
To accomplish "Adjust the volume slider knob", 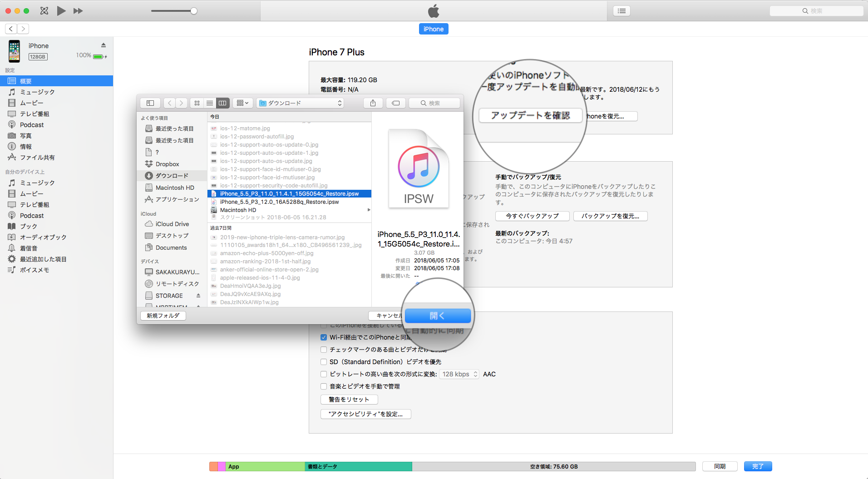I will (x=194, y=11).
